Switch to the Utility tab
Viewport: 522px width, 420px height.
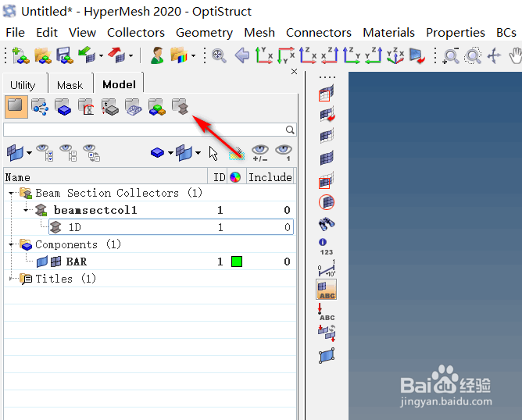click(x=23, y=85)
